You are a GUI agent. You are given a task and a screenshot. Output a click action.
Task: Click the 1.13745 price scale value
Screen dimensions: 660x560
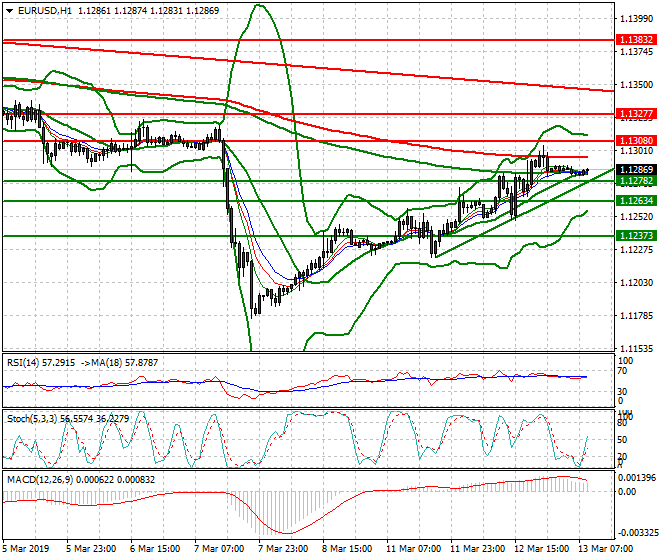point(637,51)
